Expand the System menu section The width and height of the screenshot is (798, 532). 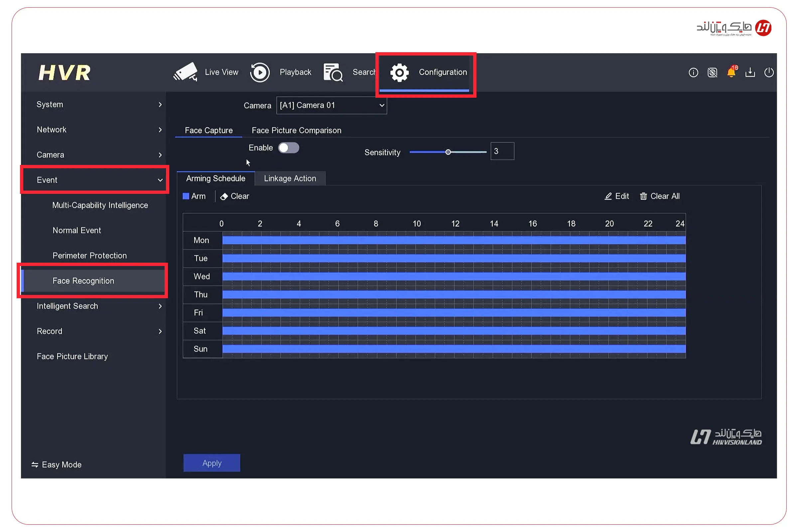pyautogui.click(x=98, y=104)
